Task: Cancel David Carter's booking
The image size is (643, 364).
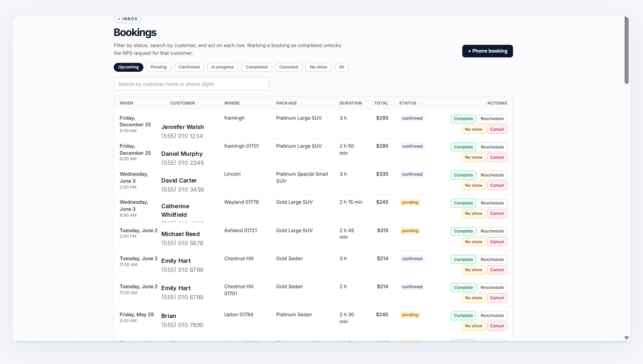Action: 497,185
